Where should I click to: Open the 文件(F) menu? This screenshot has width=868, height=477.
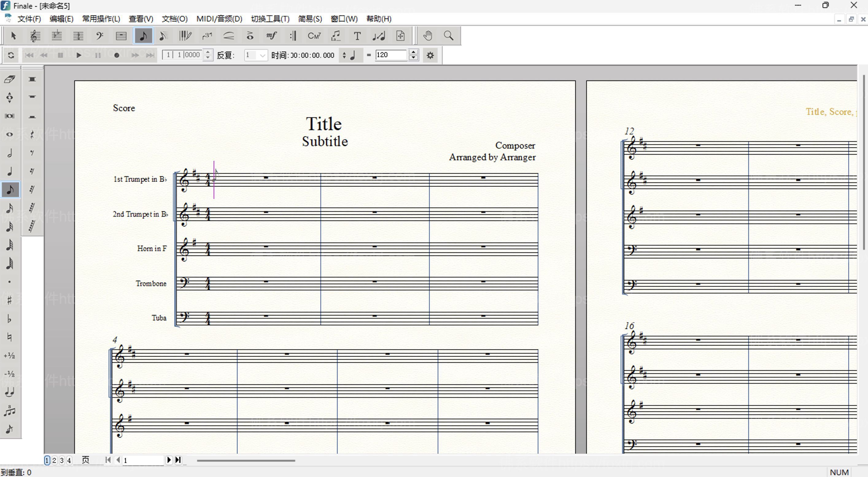[x=29, y=19]
